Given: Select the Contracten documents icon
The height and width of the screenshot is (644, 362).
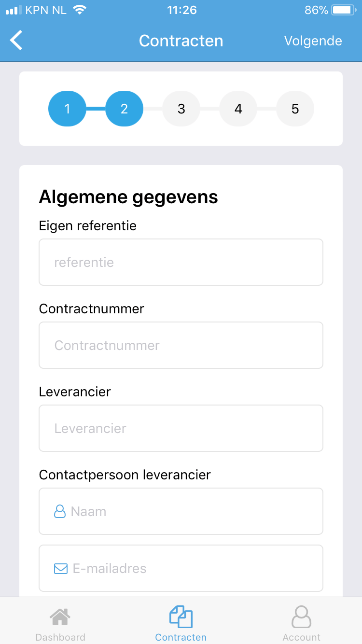Looking at the screenshot, I should pyautogui.click(x=181, y=616).
